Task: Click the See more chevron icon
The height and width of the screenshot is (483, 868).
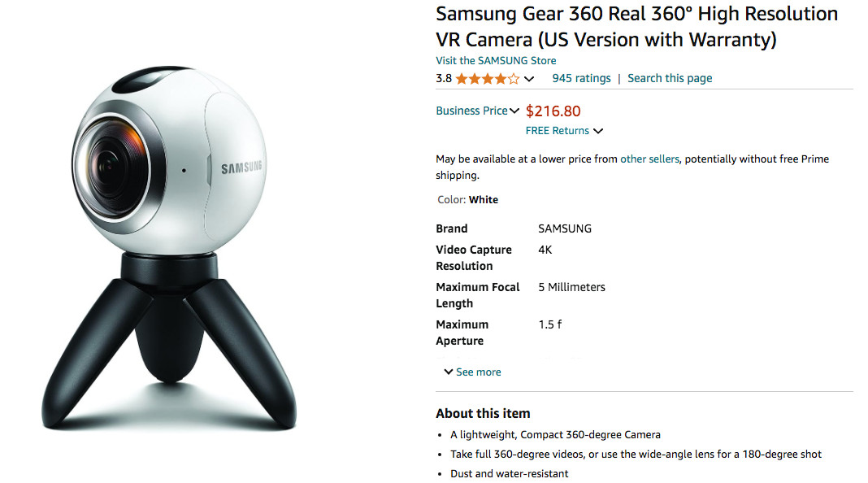Action: [449, 372]
